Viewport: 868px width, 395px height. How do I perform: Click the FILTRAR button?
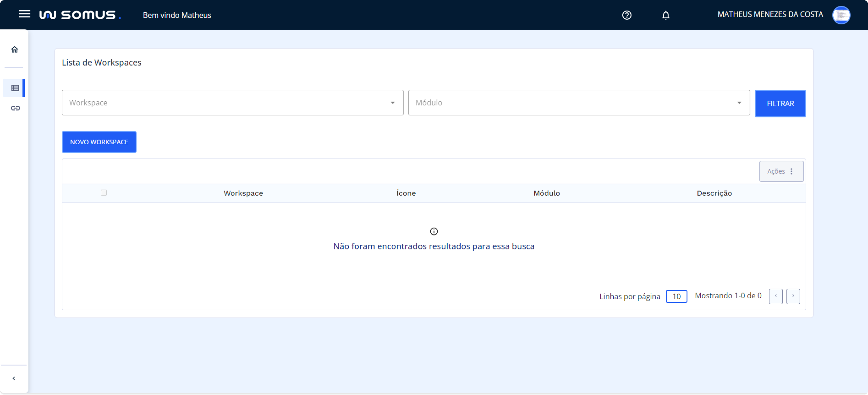(780, 104)
